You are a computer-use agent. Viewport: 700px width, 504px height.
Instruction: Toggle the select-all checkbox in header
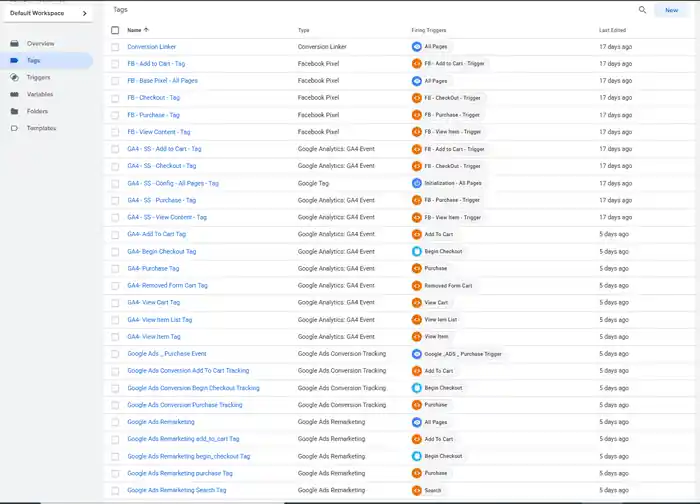[115, 30]
